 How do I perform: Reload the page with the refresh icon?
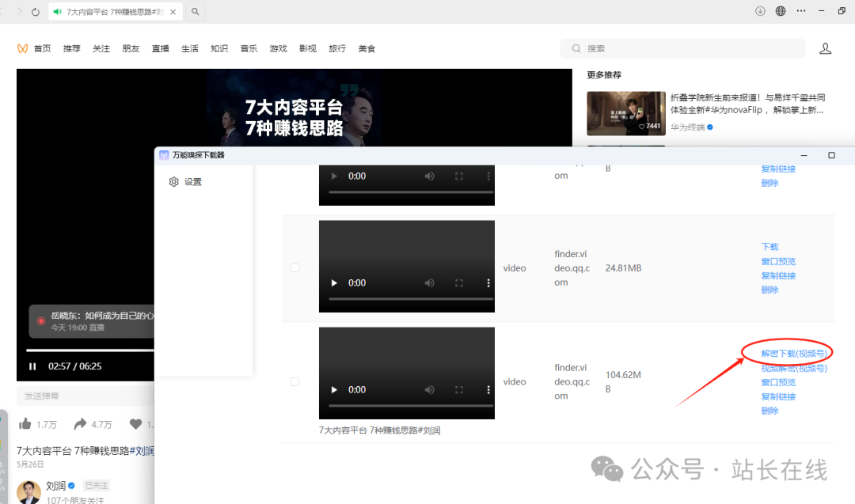point(36,11)
